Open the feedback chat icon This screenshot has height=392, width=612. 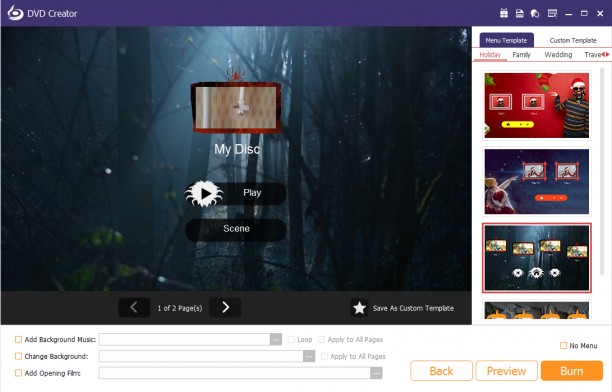(535, 14)
